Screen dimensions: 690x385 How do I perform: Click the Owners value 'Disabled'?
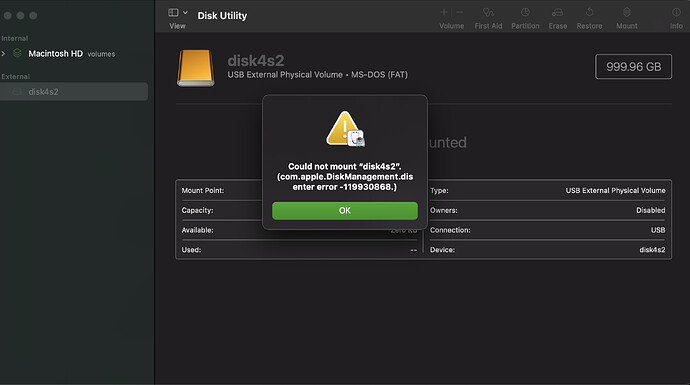pos(650,210)
